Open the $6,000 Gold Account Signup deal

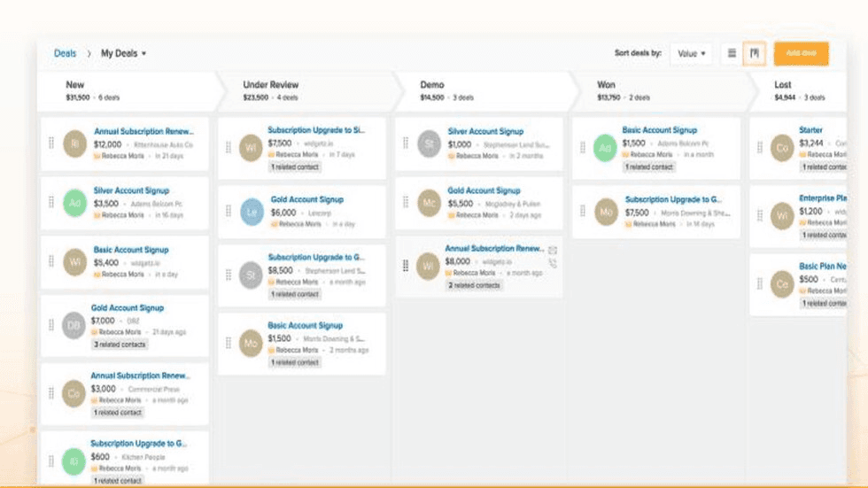pos(306,199)
